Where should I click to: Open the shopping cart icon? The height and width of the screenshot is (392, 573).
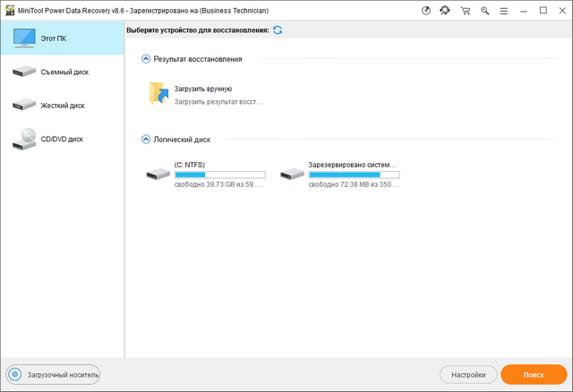(466, 11)
